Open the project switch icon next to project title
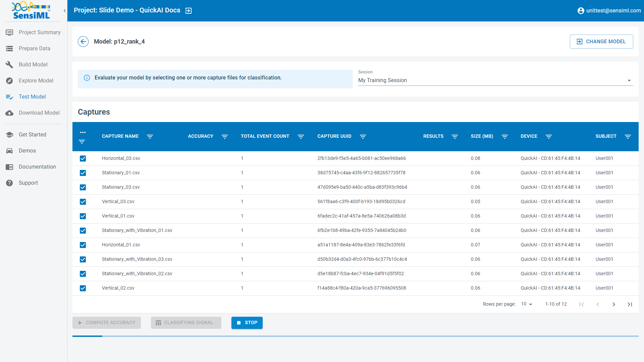 coord(189,11)
